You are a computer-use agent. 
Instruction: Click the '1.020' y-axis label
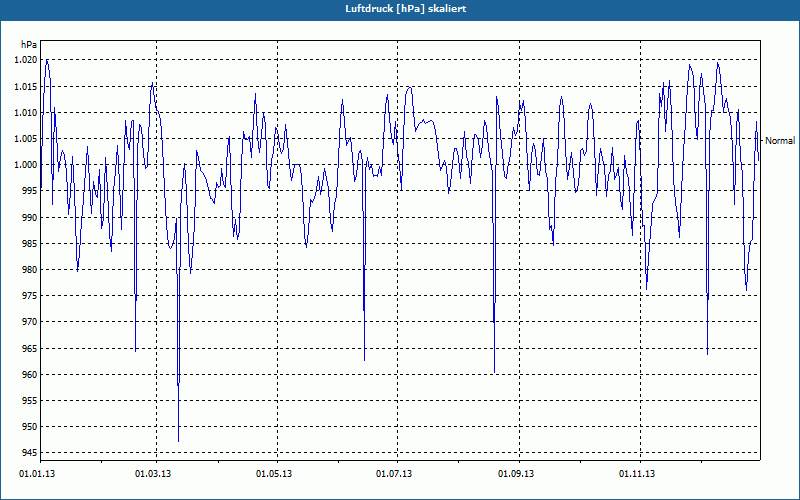tap(26, 60)
